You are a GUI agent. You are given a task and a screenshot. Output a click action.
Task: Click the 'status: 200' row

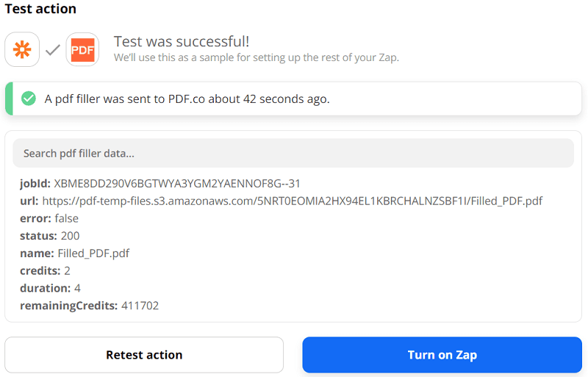click(x=50, y=236)
